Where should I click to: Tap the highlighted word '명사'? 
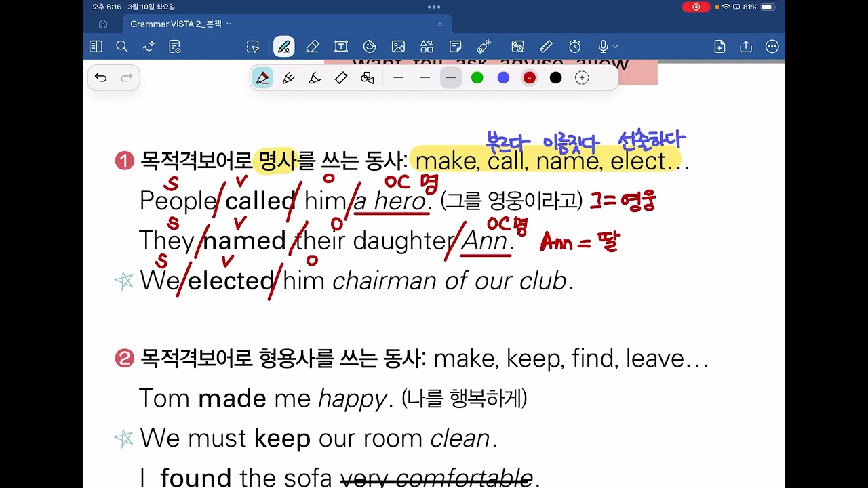(278, 161)
